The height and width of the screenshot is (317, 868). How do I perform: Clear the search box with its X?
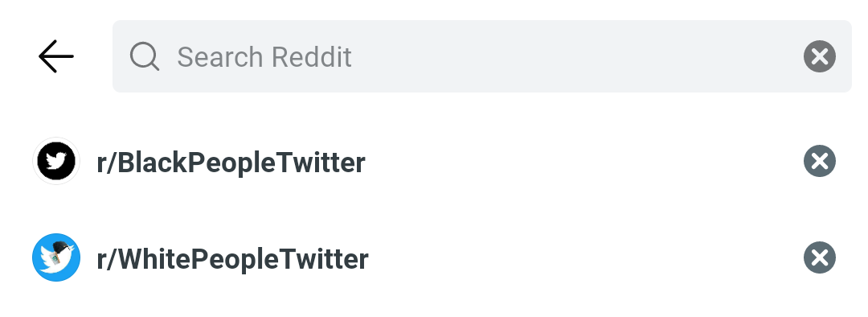coord(819,56)
